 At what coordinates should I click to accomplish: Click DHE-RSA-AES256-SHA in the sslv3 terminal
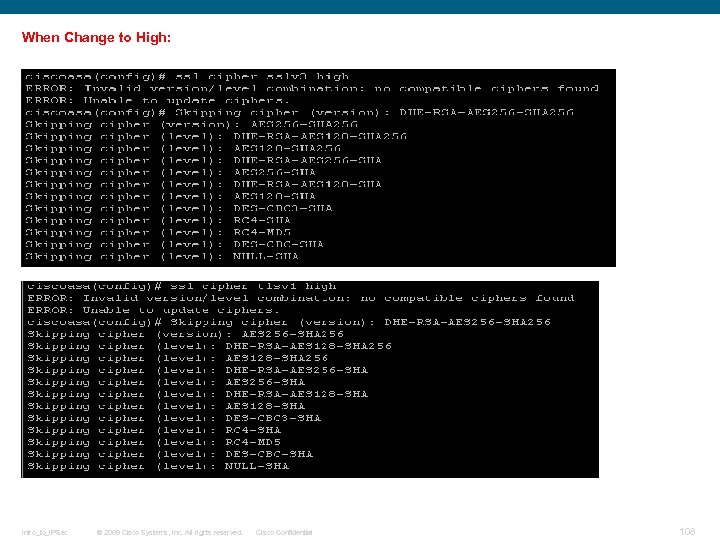[308, 160]
